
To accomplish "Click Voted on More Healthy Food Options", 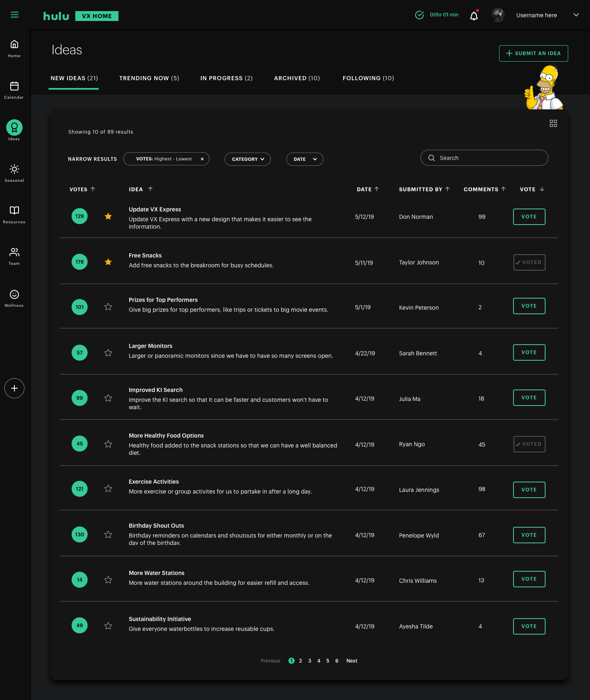I will [x=529, y=444].
